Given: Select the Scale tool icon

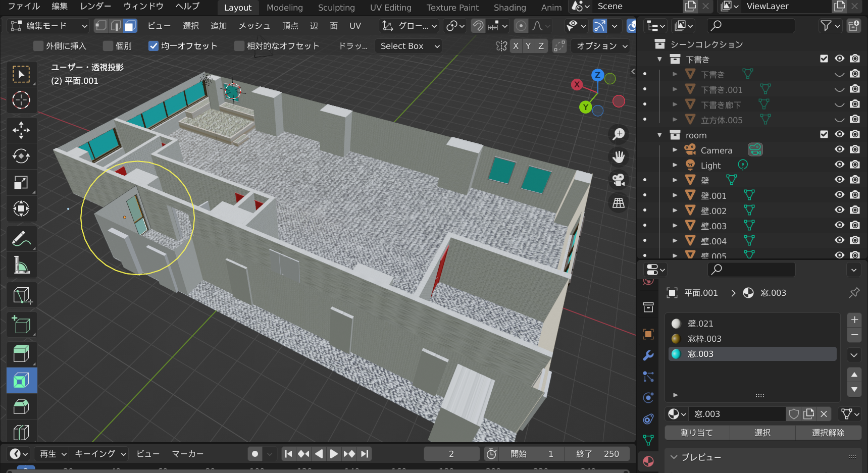Looking at the screenshot, I should [x=21, y=182].
